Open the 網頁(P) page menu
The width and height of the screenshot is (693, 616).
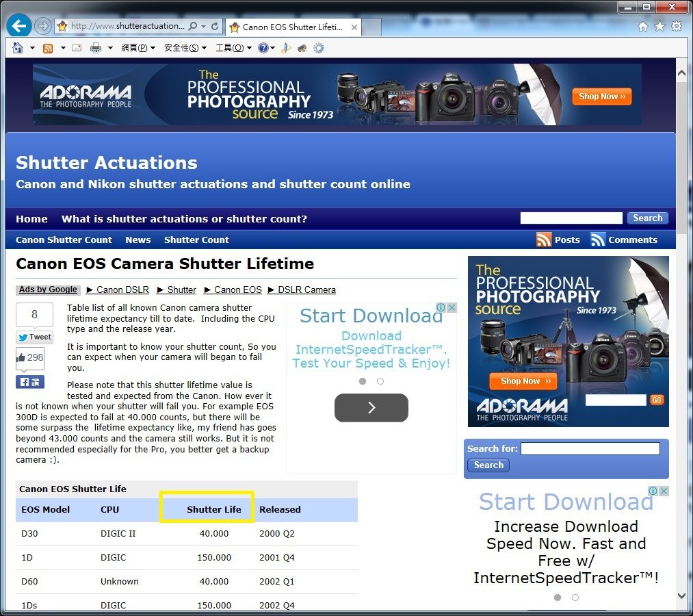click(x=138, y=48)
